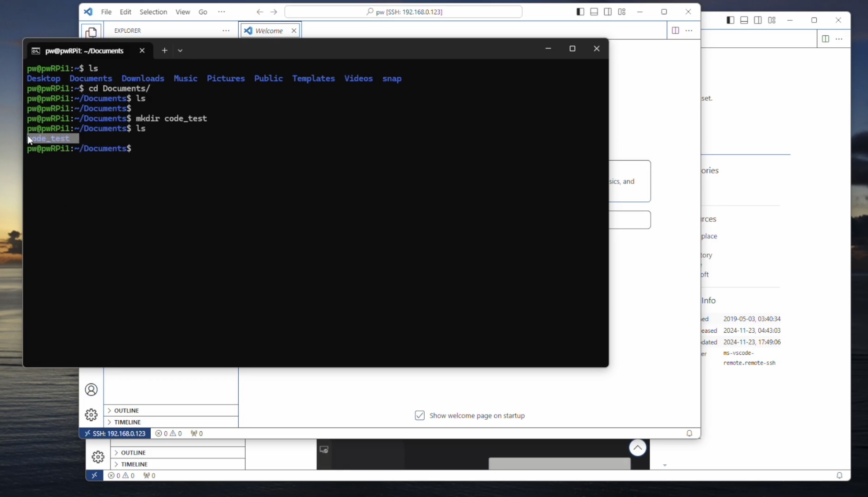
Task: Click errors and warnings status bar counter
Action: pyautogui.click(x=168, y=433)
